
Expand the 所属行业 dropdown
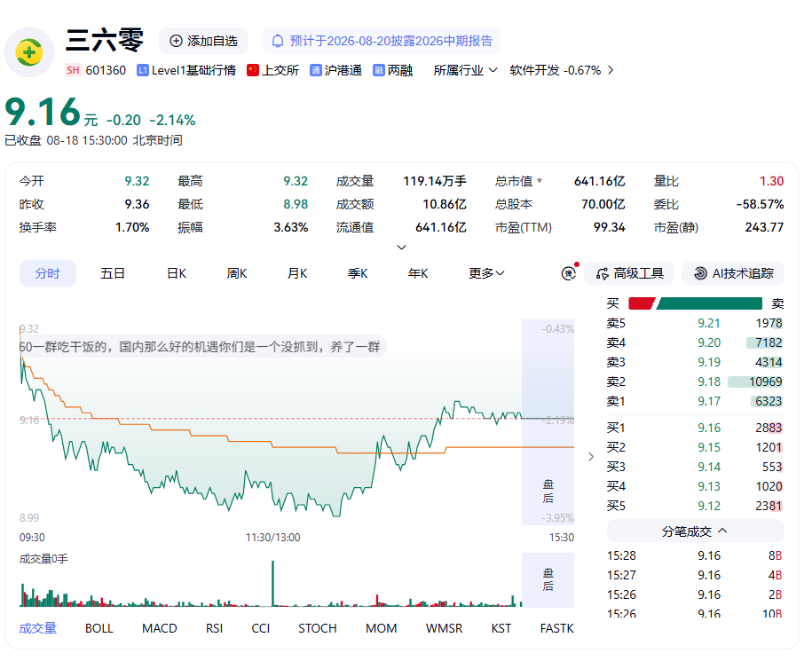[x=465, y=70]
